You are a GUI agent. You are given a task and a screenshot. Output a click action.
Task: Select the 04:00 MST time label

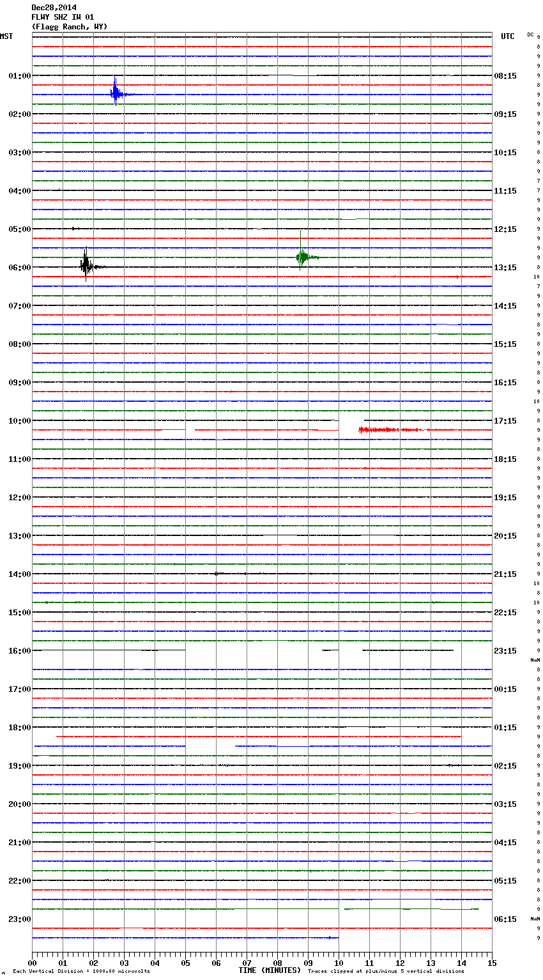click(20, 191)
